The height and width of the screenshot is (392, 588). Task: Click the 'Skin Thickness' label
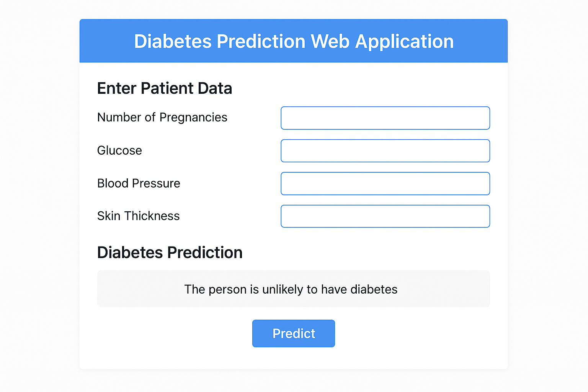[138, 216]
